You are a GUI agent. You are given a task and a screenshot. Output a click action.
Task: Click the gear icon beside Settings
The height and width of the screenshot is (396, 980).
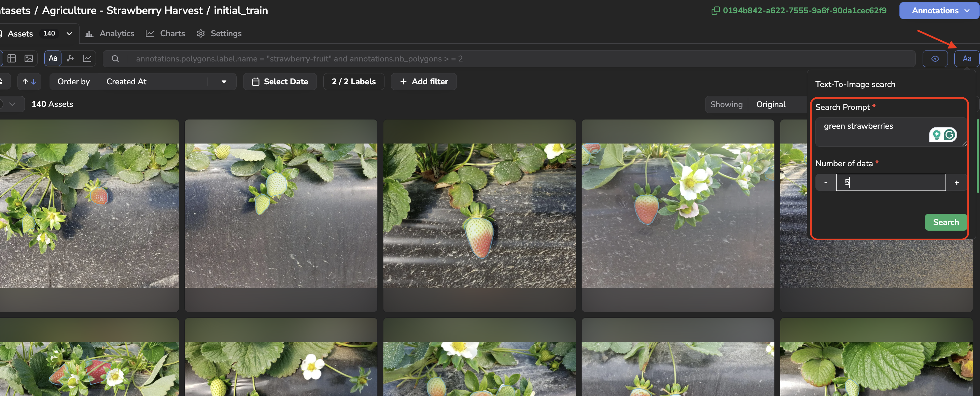coord(201,34)
